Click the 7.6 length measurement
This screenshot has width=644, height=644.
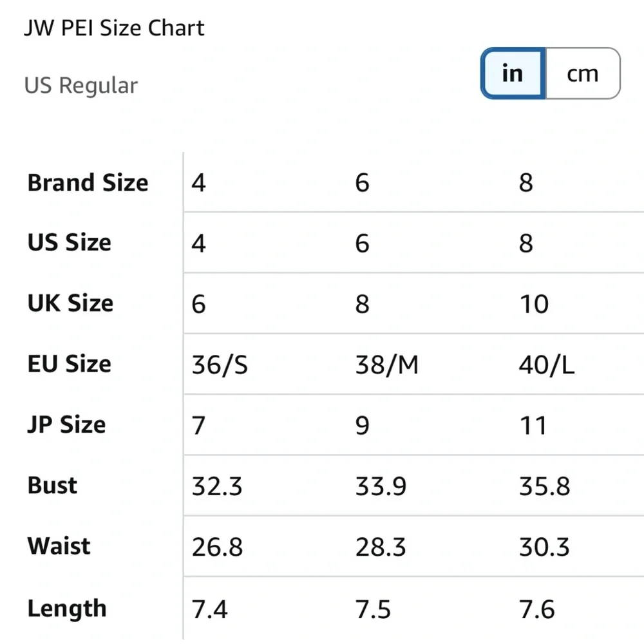point(537,609)
